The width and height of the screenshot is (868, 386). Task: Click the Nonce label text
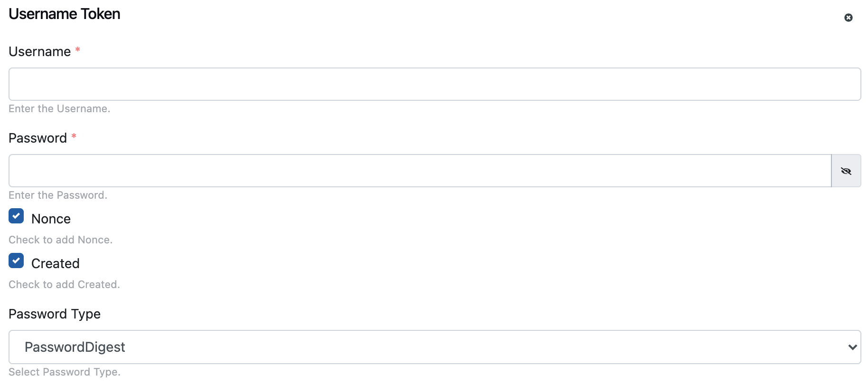coord(51,219)
